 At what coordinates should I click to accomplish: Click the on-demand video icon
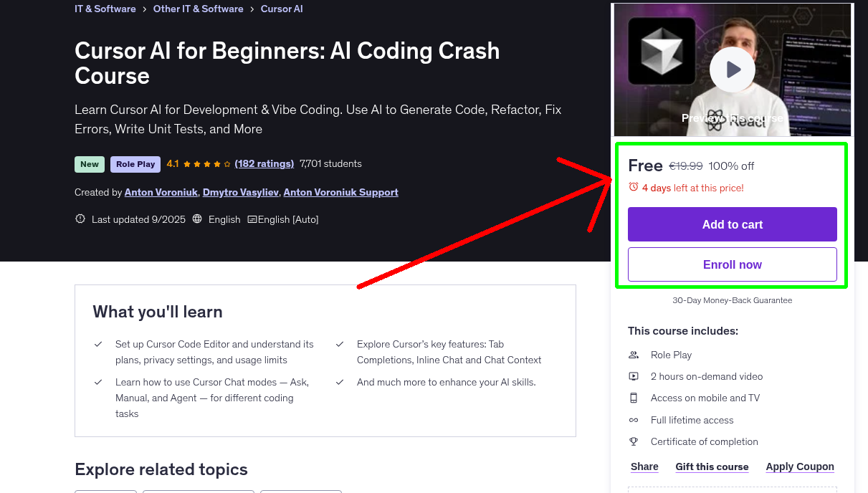coord(634,376)
